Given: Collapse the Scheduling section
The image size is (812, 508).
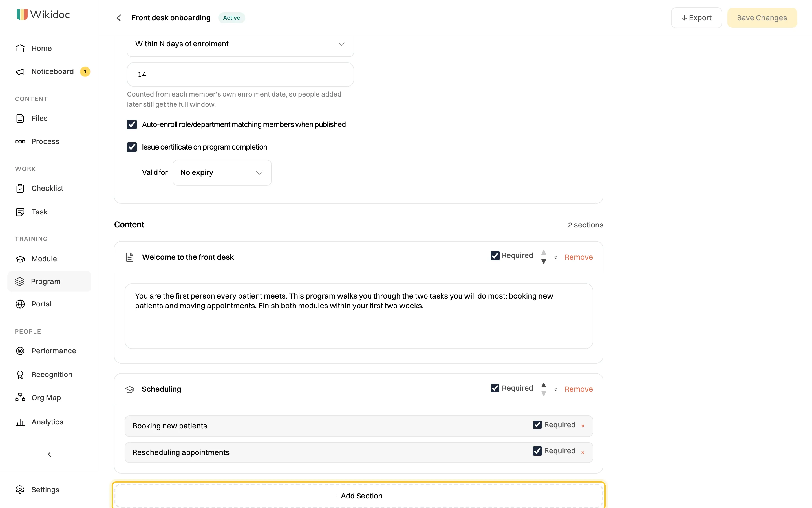Looking at the screenshot, I should point(556,389).
